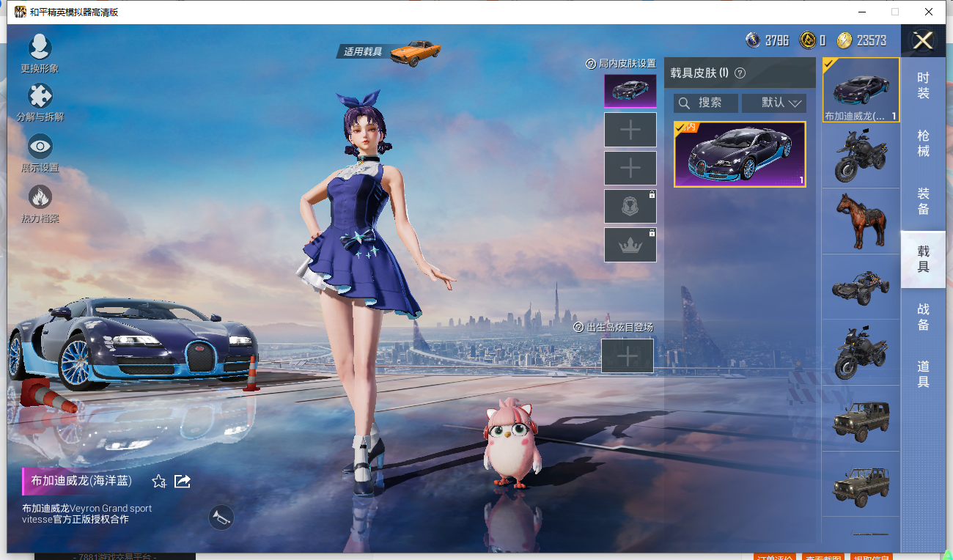
Task: Open 分解与拆解 puzzle piece icon
Action: point(40,96)
